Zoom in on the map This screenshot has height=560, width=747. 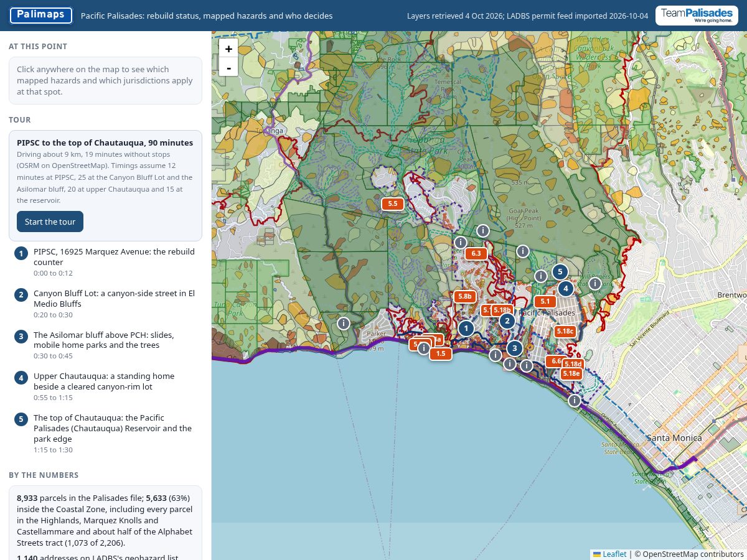click(228, 49)
